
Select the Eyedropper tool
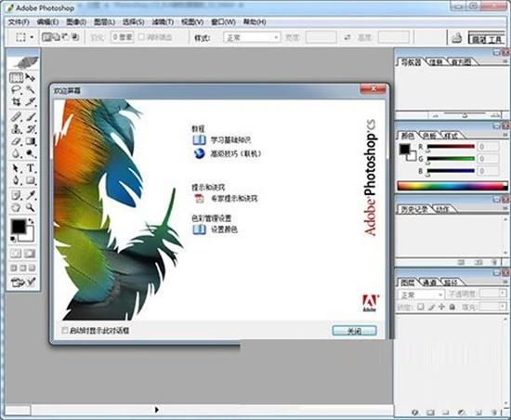pyautogui.click(x=31, y=195)
